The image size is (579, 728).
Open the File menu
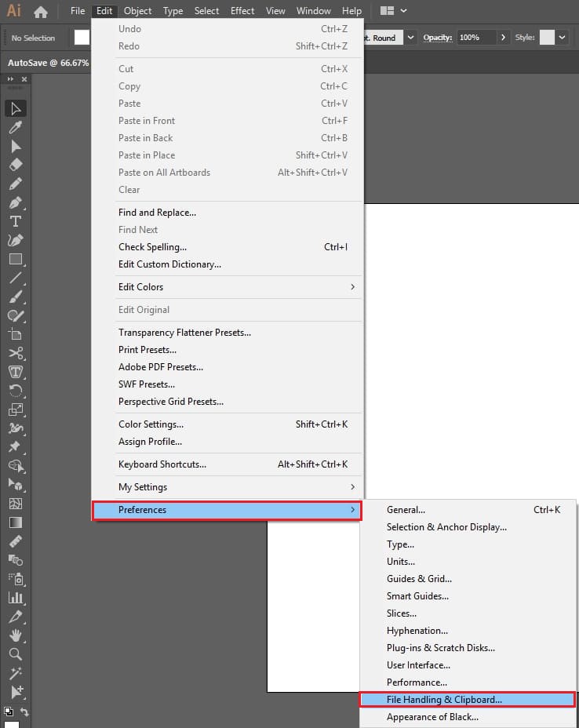78,11
